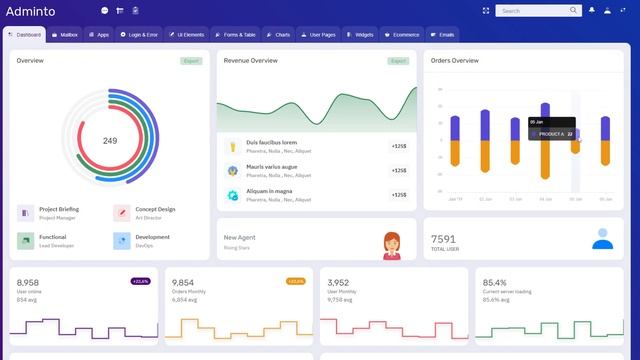Image resolution: width=640 pixels, height=360 pixels.
Task: Click the Functional icon tile
Action: pyautogui.click(x=25, y=241)
